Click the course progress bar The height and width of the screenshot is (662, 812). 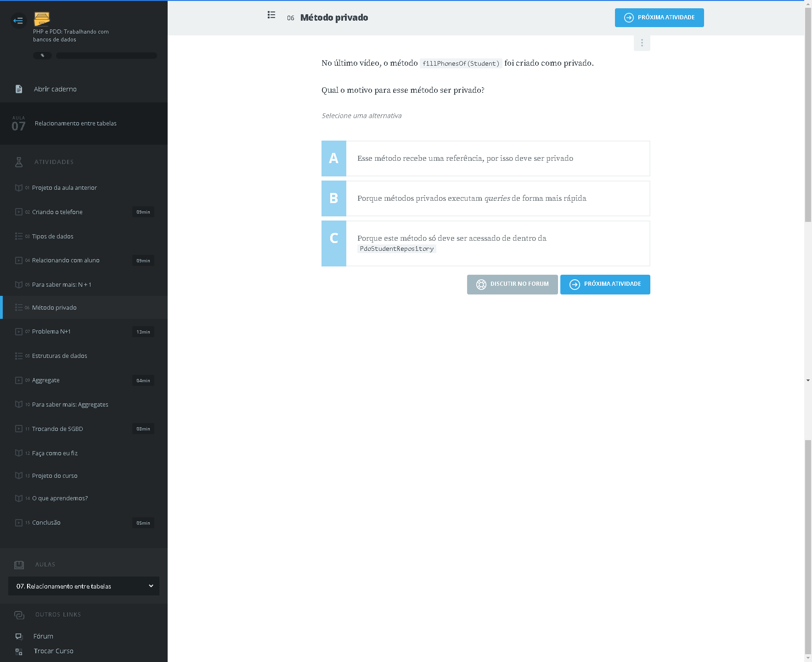pyautogui.click(x=106, y=56)
